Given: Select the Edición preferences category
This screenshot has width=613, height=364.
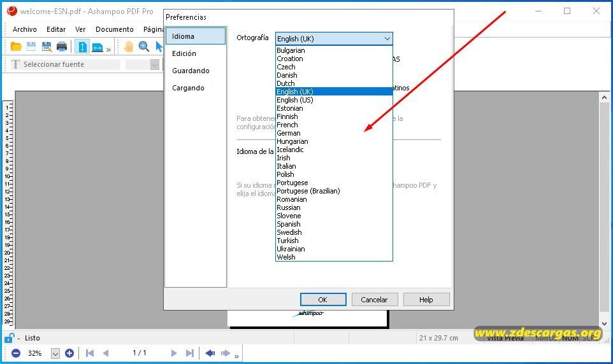Looking at the screenshot, I should click(196, 53).
